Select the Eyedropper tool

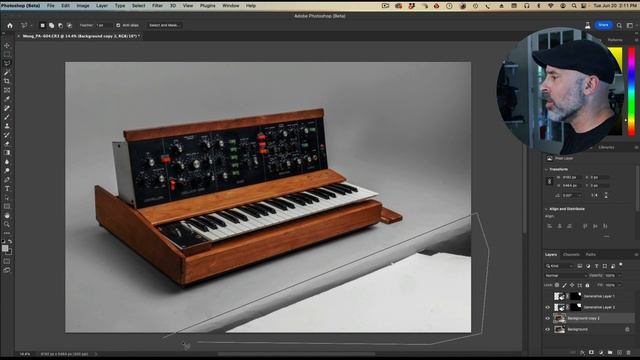click(x=7, y=99)
